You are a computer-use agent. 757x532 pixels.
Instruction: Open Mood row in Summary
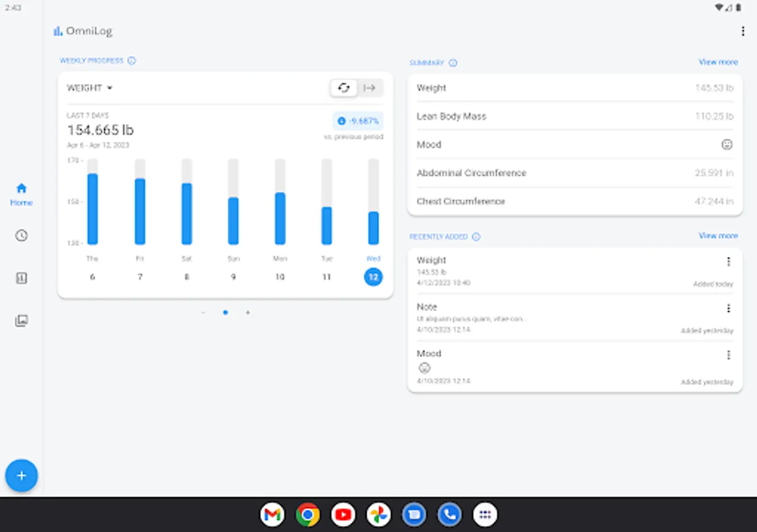point(575,145)
